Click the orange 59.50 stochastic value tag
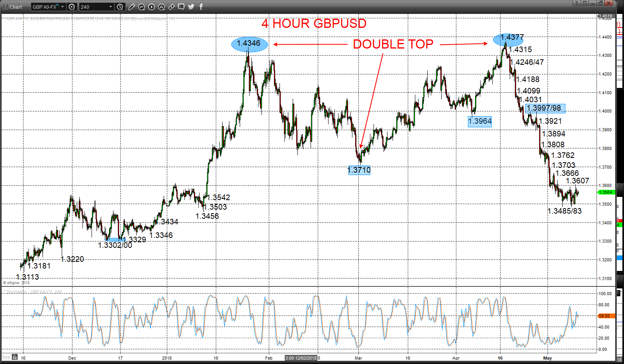Viewport: 624px width, 364px height. click(x=606, y=316)
